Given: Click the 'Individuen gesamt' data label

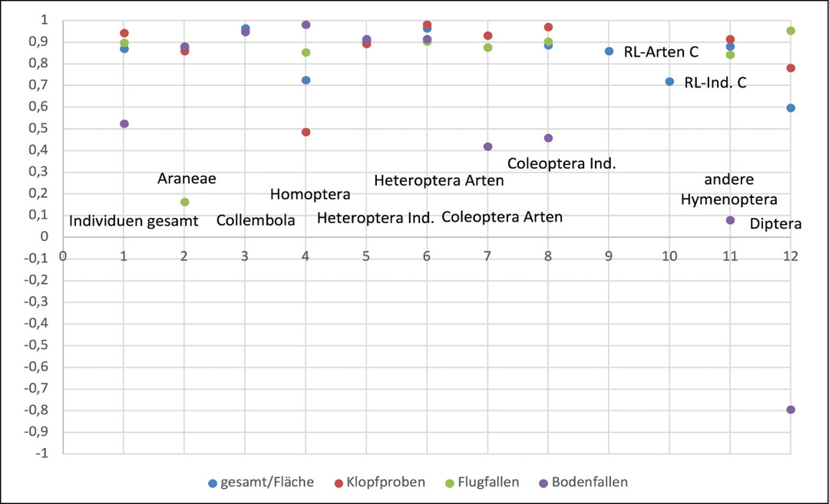Looking at the screenshot, I should [x=134, y=221].
